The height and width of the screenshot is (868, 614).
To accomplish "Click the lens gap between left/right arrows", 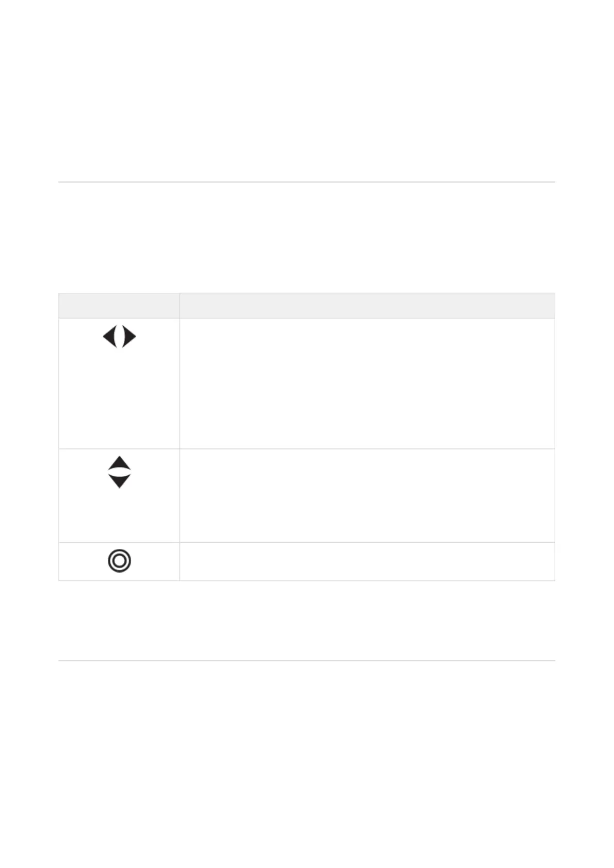I will pyautogui.click(x=120, y=337).
